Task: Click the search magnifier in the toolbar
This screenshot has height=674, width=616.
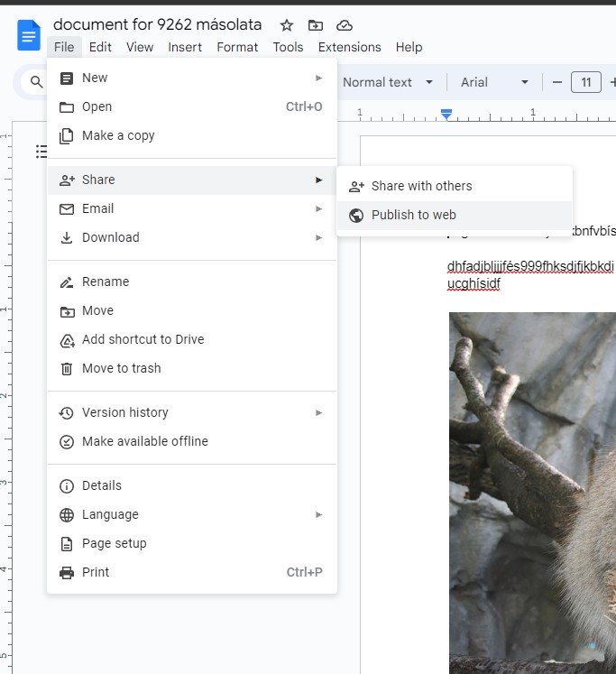Action: click(x=36, y=82)
